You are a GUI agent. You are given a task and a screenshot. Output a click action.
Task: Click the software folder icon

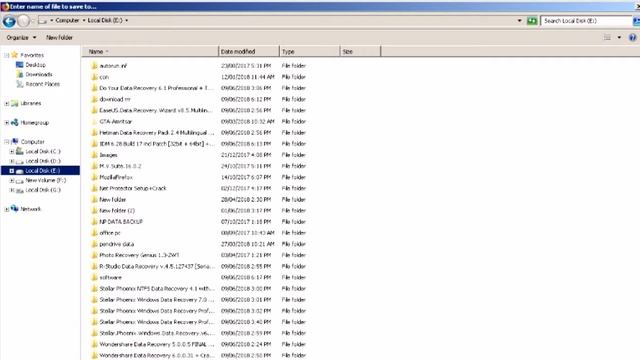pos(94,278)
